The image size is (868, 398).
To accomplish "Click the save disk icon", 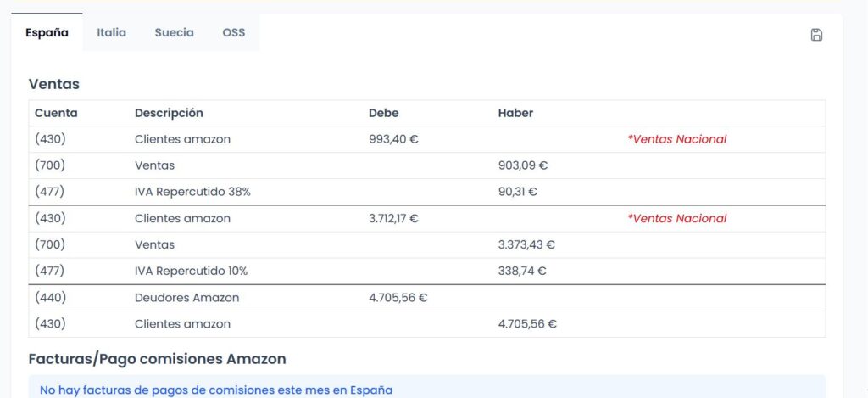I will pos(816,35).
